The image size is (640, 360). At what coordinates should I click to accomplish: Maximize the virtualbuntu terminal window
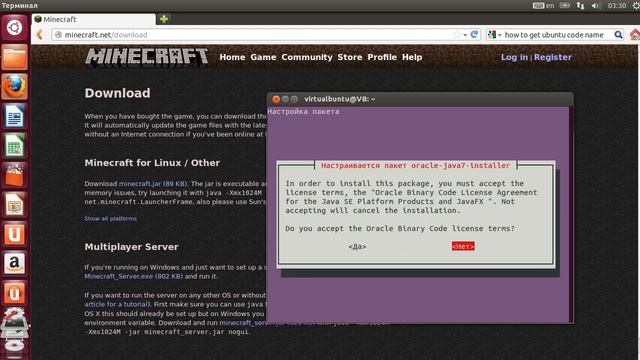coord(294,99)
